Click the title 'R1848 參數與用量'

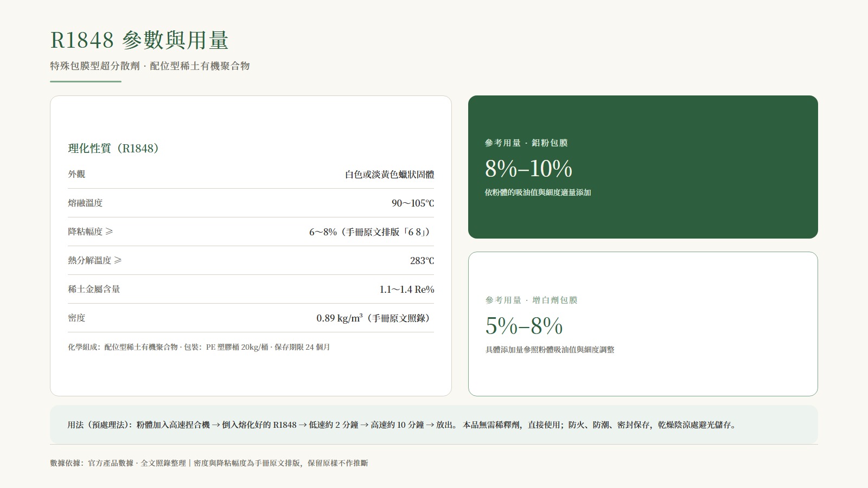(139, 40)
